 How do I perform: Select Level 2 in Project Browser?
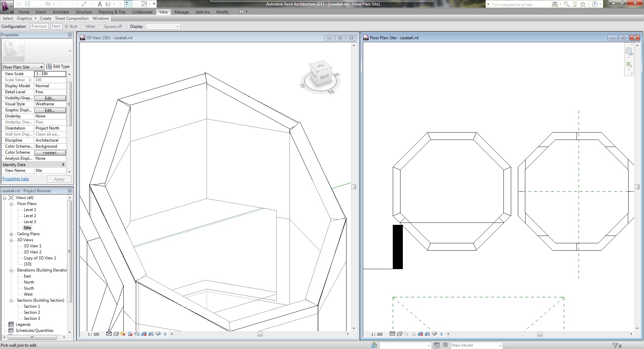30,216
